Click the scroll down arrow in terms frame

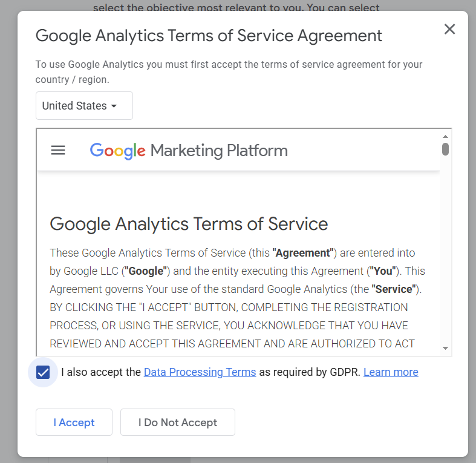[x=445, y=348]
